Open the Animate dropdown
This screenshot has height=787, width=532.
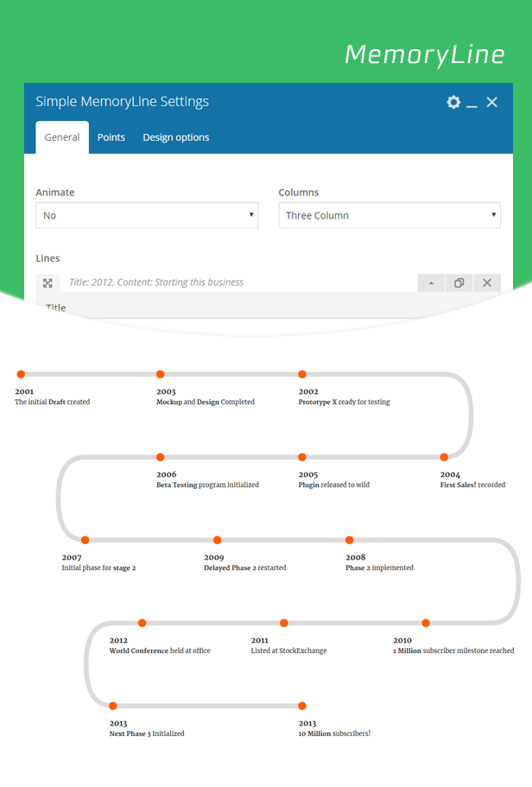click(147, 215)
